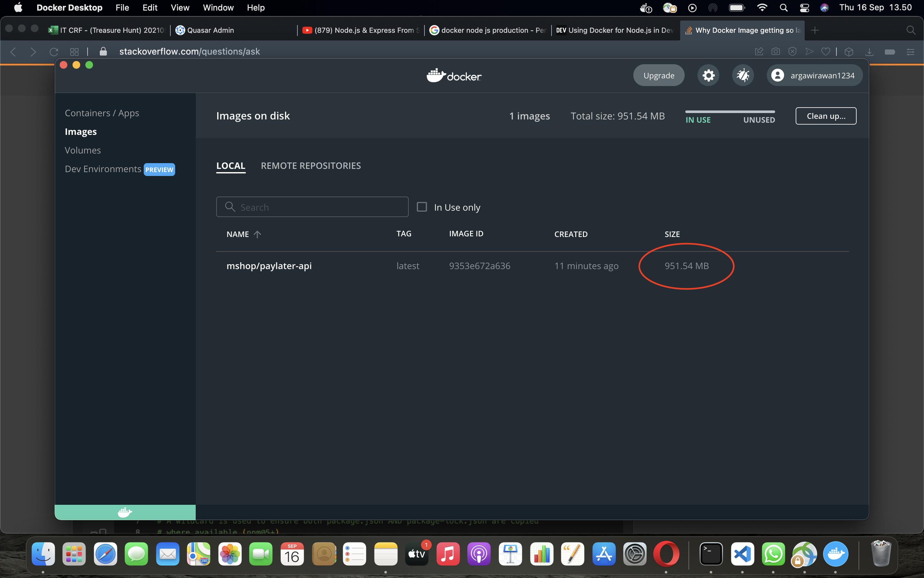Open the Window menu
Image resolution: width=924 pixels, height=578 pixels.
pos(218,8)
